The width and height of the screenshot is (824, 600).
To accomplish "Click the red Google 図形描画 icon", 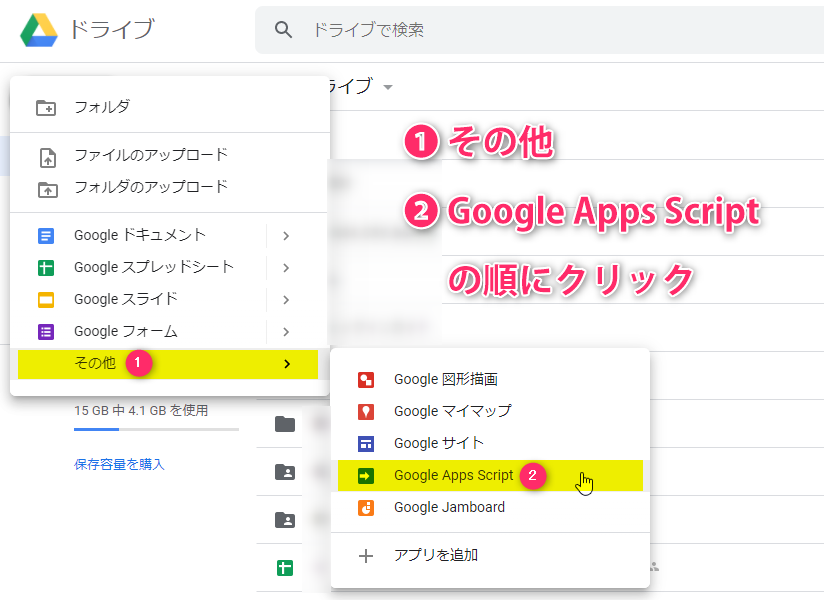I will coord(366,380).
